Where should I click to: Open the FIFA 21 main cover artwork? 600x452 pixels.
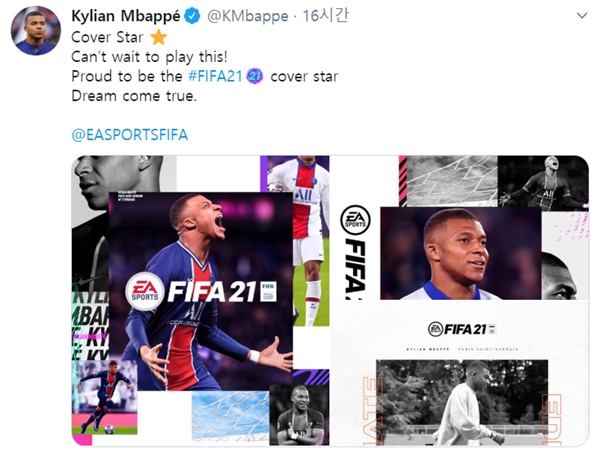point(201,291)
